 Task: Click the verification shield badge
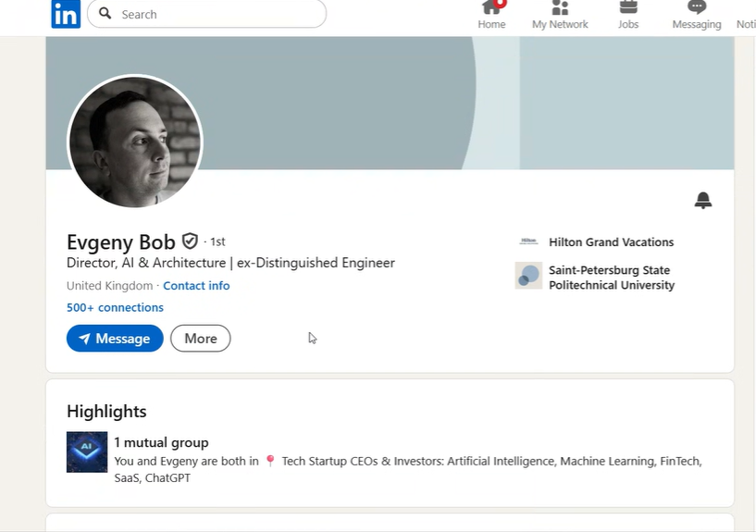(190, 241)
